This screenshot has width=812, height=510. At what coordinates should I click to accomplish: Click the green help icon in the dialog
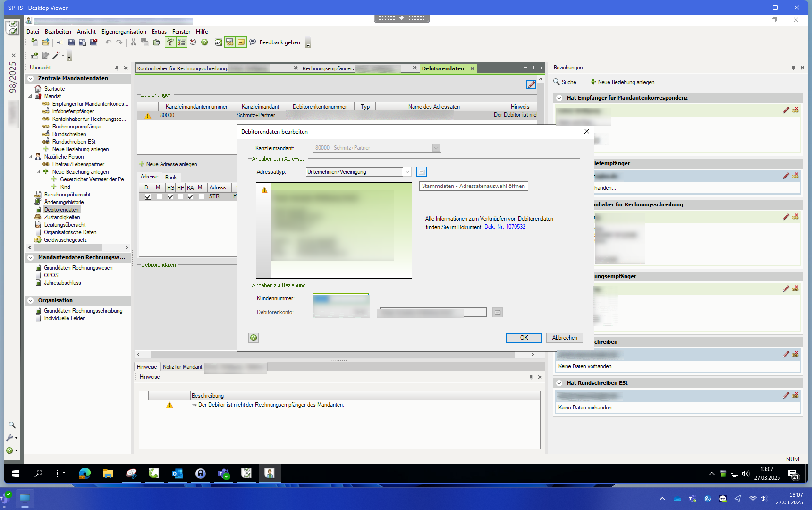[x=254, y=338]
